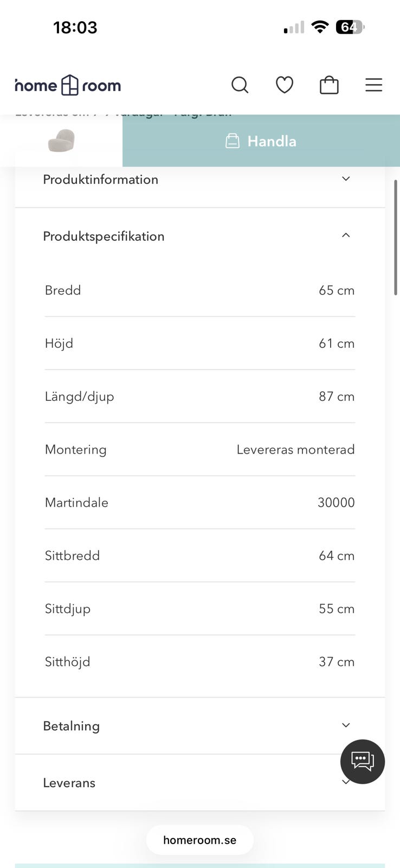Click the Wi-Fi status icon

[x=320, y=27]
